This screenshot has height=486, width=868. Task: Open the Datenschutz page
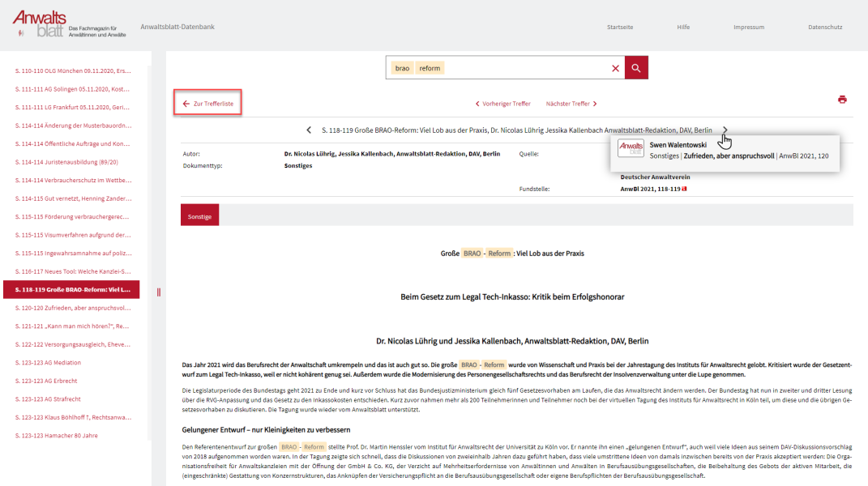click(825, 27)
